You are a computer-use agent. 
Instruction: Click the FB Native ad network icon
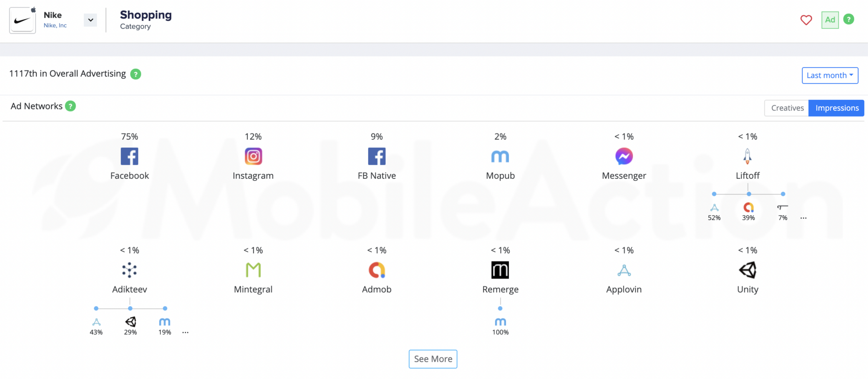(x=377, y=156)
